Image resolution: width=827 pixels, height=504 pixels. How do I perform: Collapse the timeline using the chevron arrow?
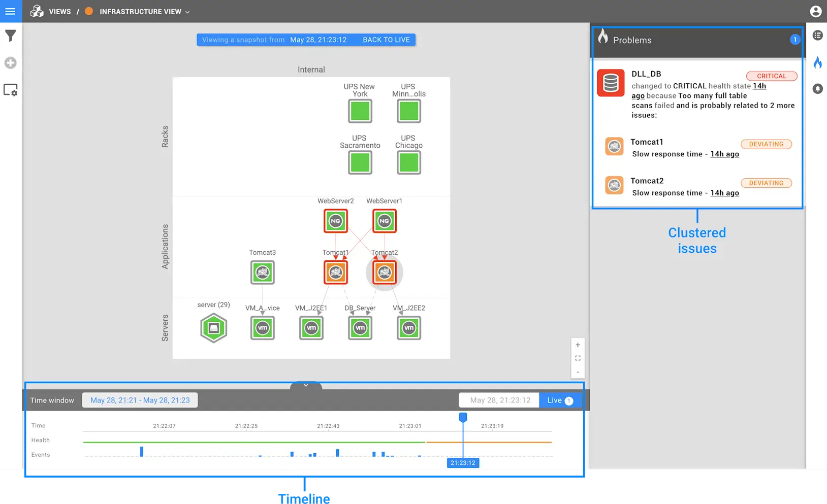click(305, 385)
